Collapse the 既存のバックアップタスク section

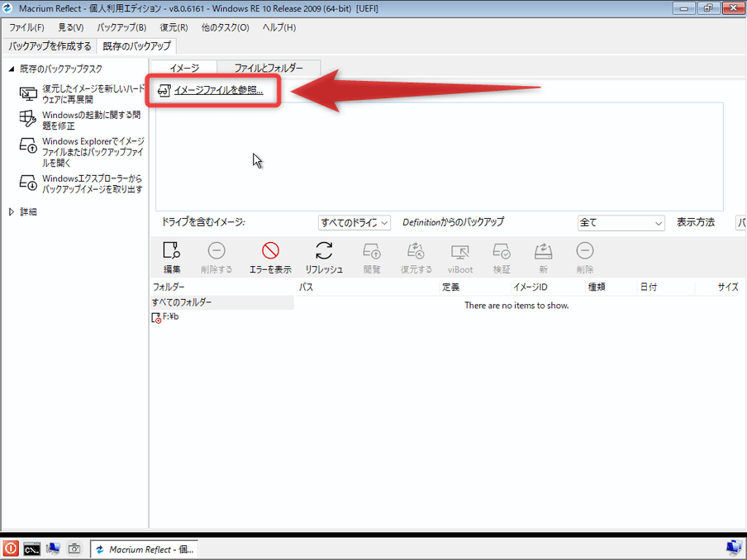coord(12,69)
